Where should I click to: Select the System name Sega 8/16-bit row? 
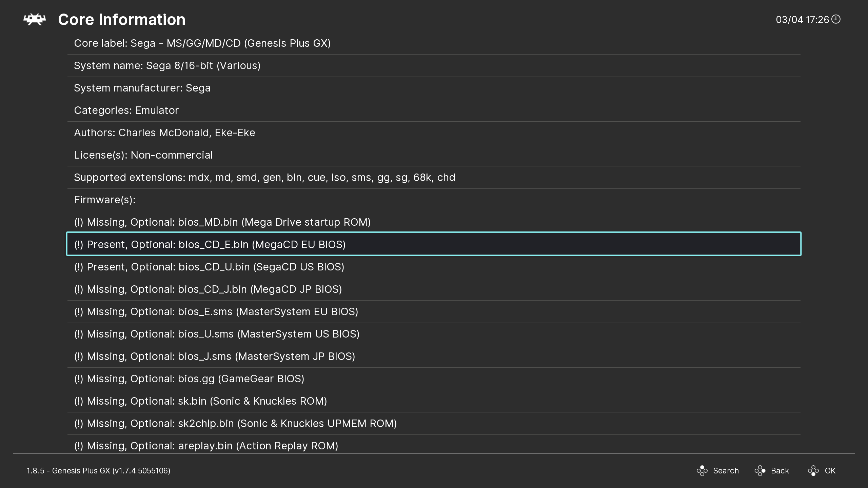coord(434,65)
